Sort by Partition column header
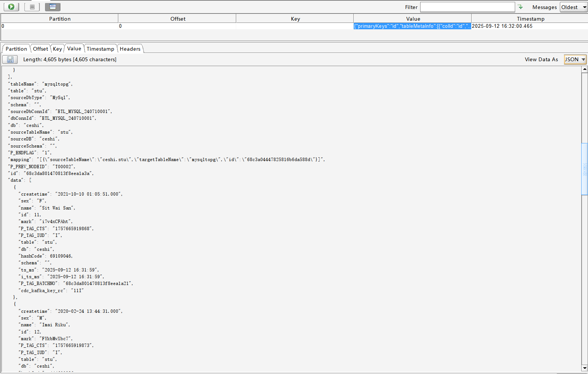The width and height of the screenshot is (588, 374). click(60, 19)
